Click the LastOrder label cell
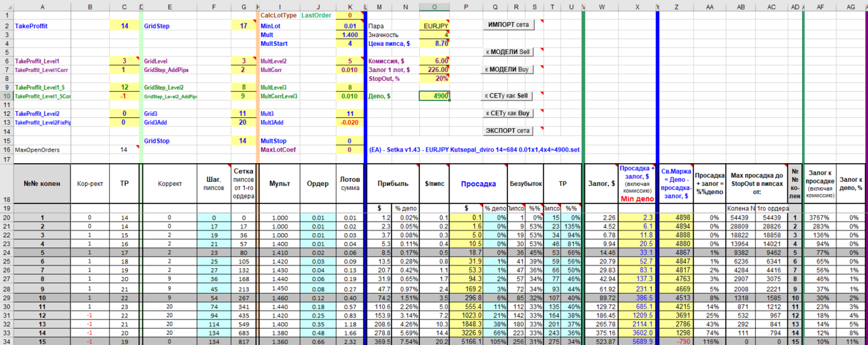The height and width of the screenshot is (345, 868). click(317, 15)
